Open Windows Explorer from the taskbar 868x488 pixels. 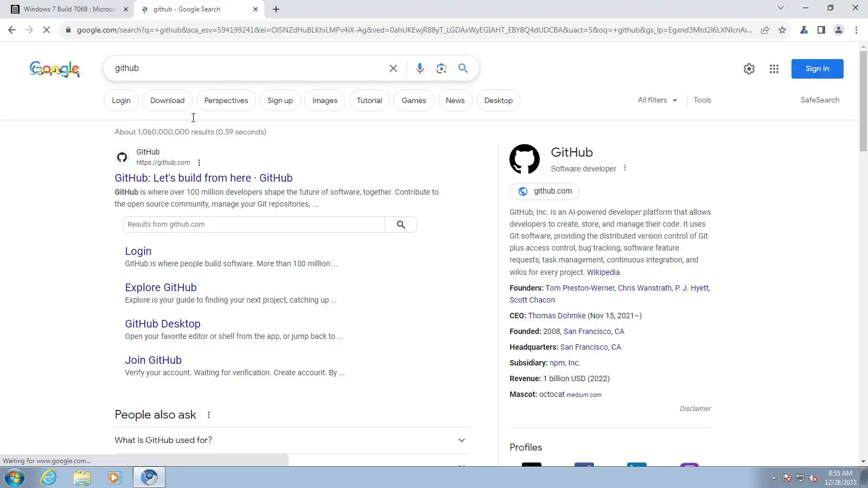(82, 478)
